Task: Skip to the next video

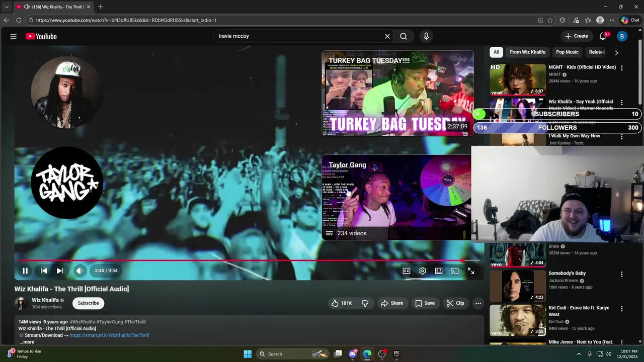Action: coord(60,270)
